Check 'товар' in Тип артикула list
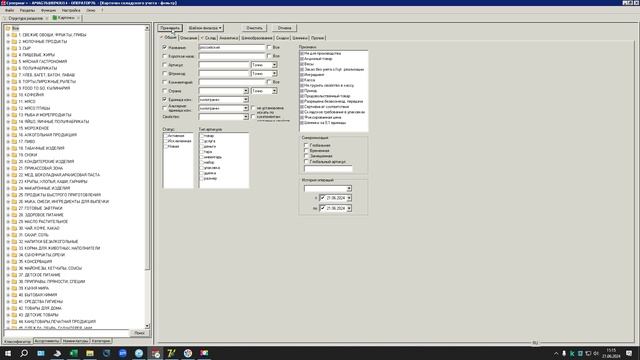The height and width of the screenshot is (360, 640). [202, 136]
